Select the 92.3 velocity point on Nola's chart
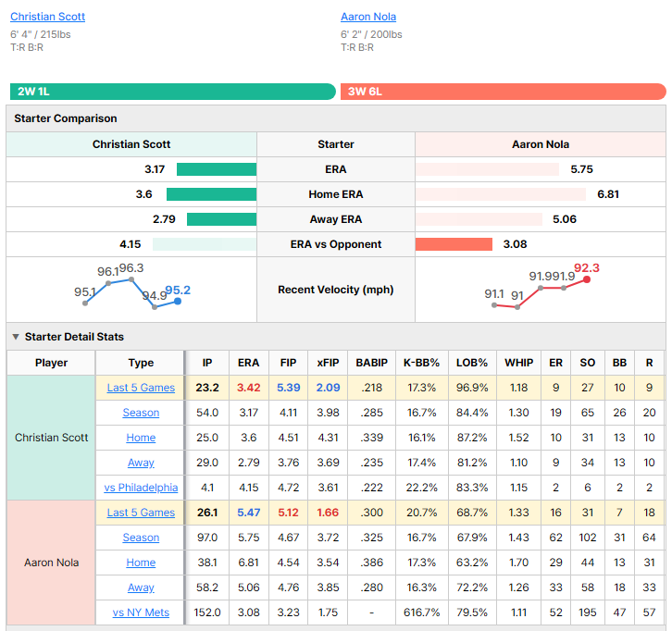Viewport: 672px width, 631px height. tap(587, 279)
